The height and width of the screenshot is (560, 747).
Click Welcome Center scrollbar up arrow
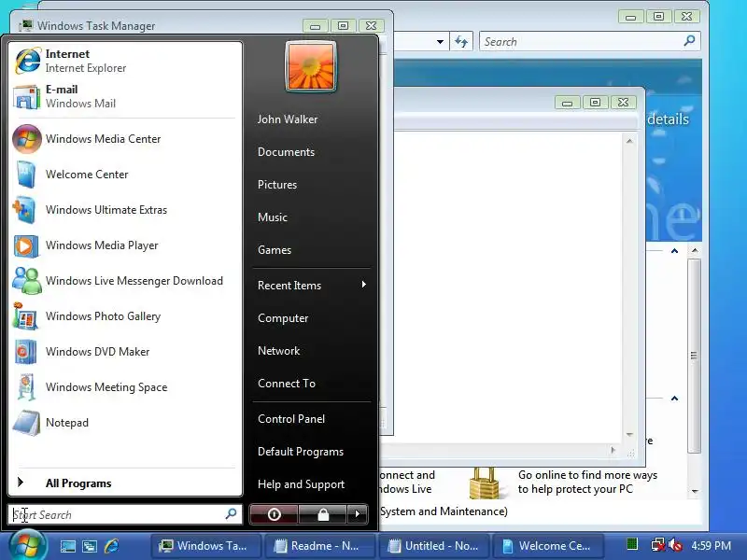(x=695, y=250)
